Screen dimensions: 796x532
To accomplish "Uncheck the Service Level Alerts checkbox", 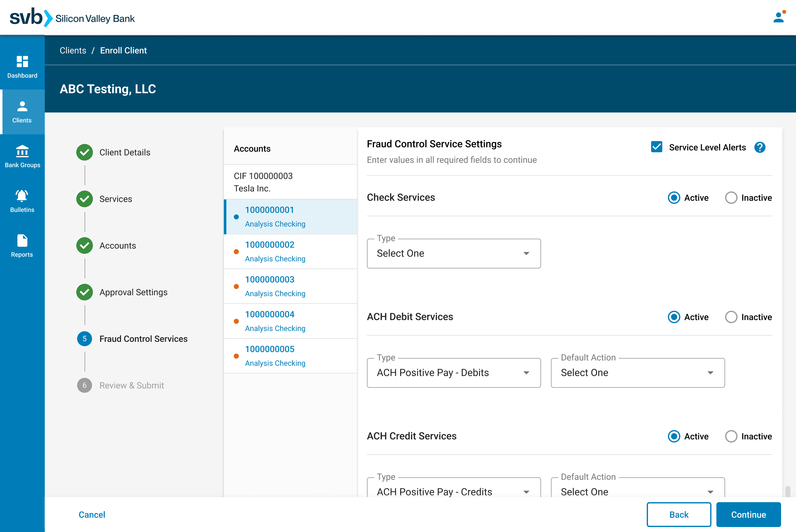I will [x=656, y=147].
